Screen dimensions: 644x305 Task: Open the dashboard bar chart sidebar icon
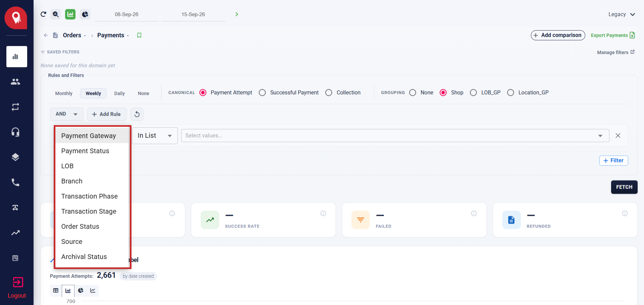pos(17,57)
